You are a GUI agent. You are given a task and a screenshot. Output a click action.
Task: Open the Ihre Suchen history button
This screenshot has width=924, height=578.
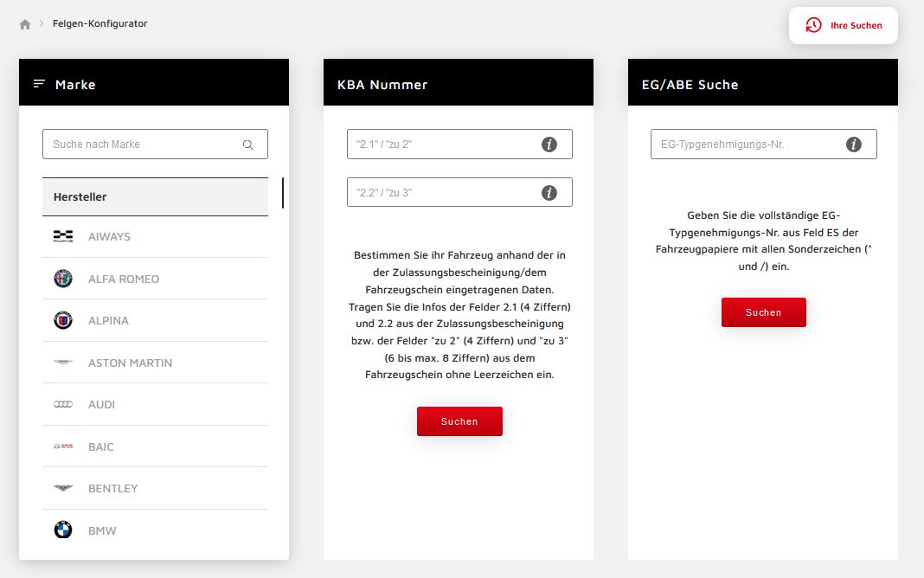point(844,25)
